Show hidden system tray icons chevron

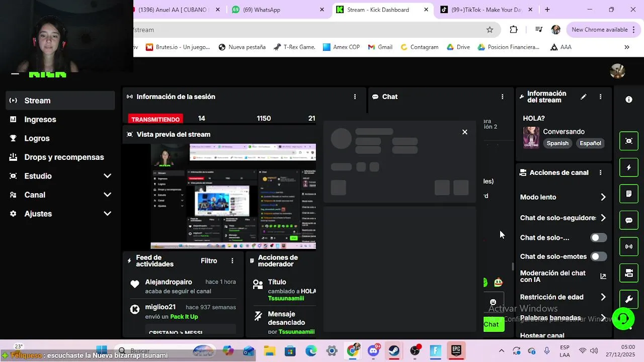click(x=501, y=350)
